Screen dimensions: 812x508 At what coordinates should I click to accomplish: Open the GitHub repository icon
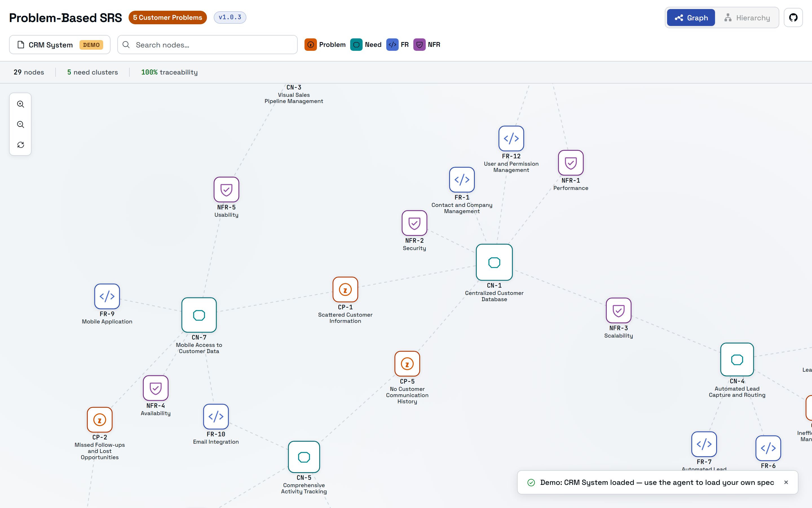point(793,17)
